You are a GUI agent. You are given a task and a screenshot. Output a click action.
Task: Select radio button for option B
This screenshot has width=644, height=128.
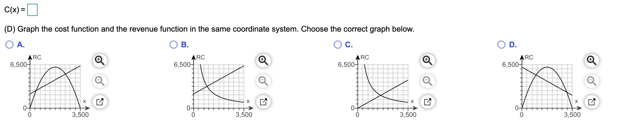point(174,44)
